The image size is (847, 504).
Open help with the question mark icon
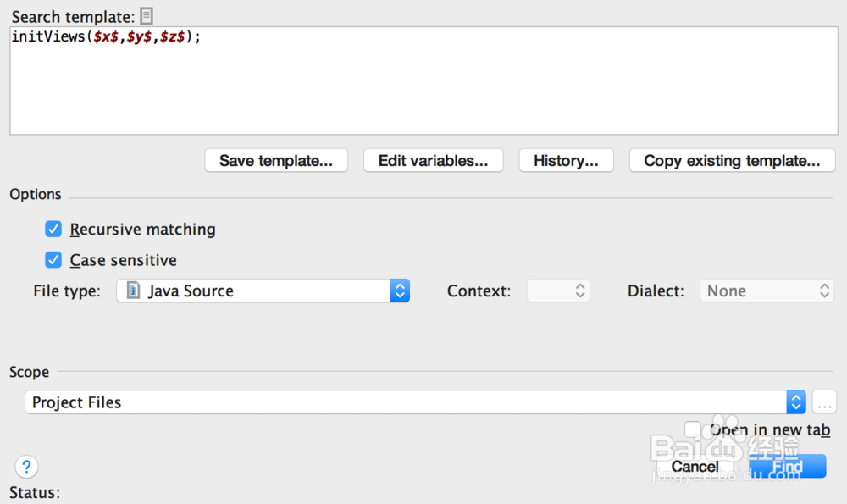click(26, 466)
